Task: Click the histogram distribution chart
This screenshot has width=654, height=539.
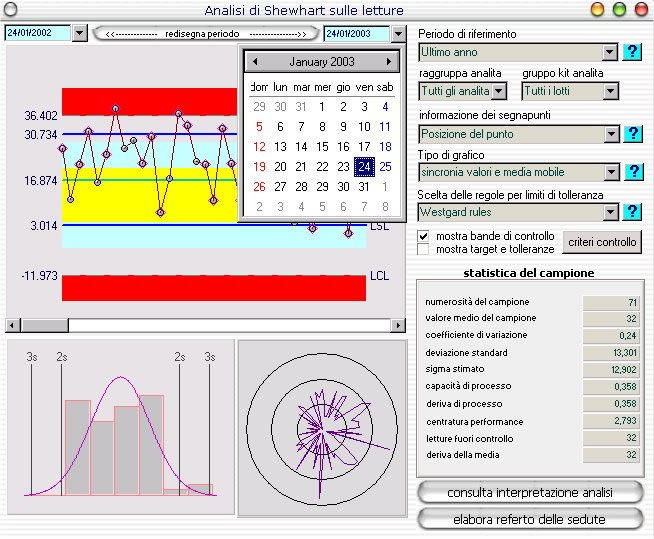Action: (x=121, y=427)
